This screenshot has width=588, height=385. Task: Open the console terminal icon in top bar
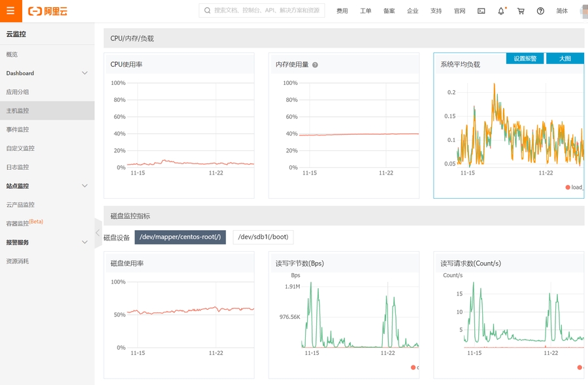[x=481, y=10]
